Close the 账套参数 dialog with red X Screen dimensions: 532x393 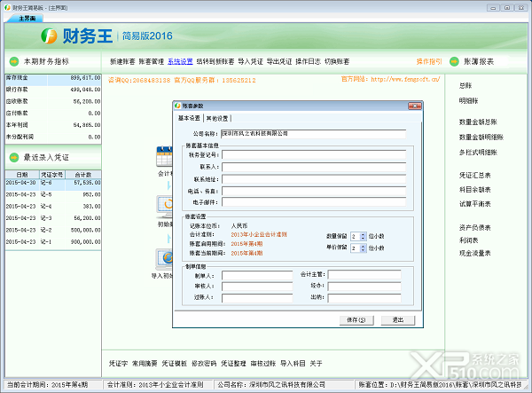click(x=415, y=106)
